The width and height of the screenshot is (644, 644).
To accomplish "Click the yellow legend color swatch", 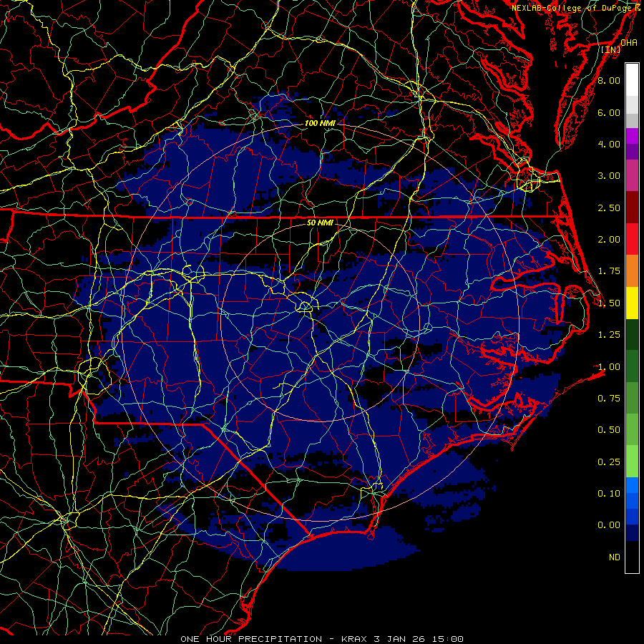I will pos(632,303).
